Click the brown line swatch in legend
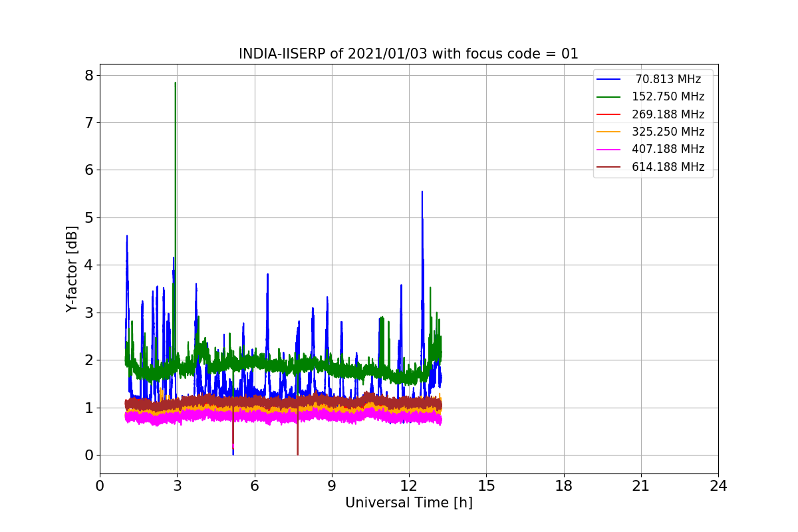This screenshot has height=532, width=798. [608, 167]
